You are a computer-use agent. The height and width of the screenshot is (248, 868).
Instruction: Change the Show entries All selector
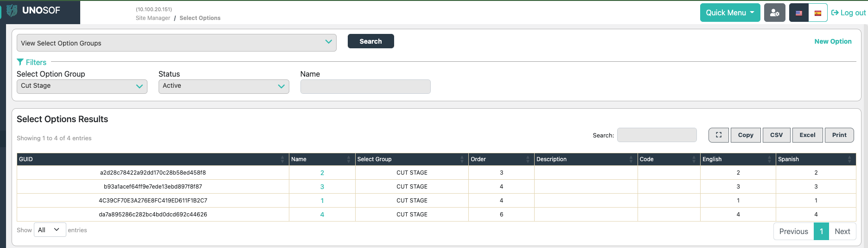coord(50,230)
